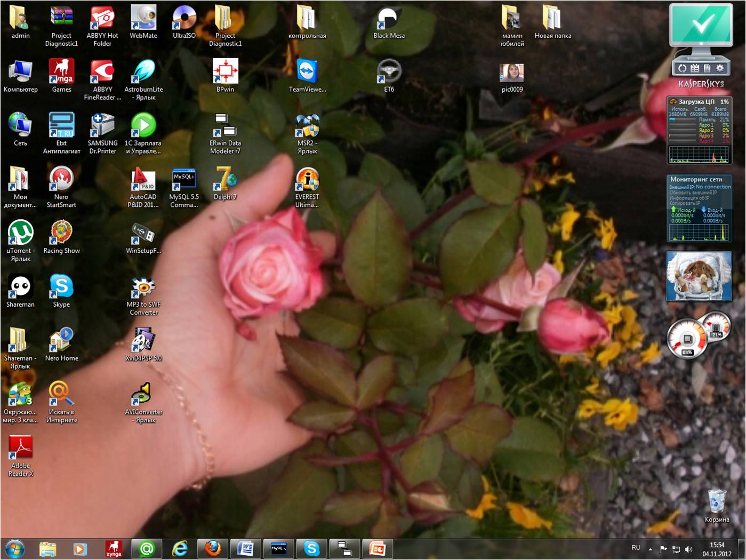Open Mail.Ru Agent on the taskbar

[147, 549]
